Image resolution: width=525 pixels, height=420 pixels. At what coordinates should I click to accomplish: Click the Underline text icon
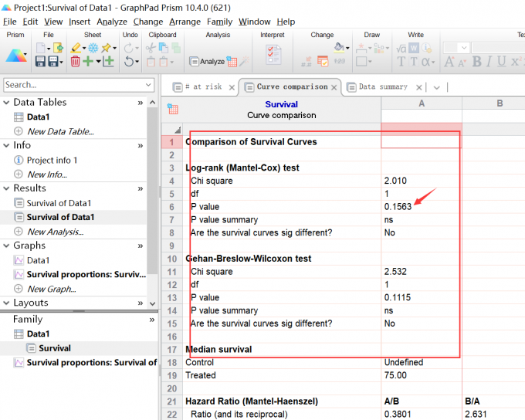point(501,62)
